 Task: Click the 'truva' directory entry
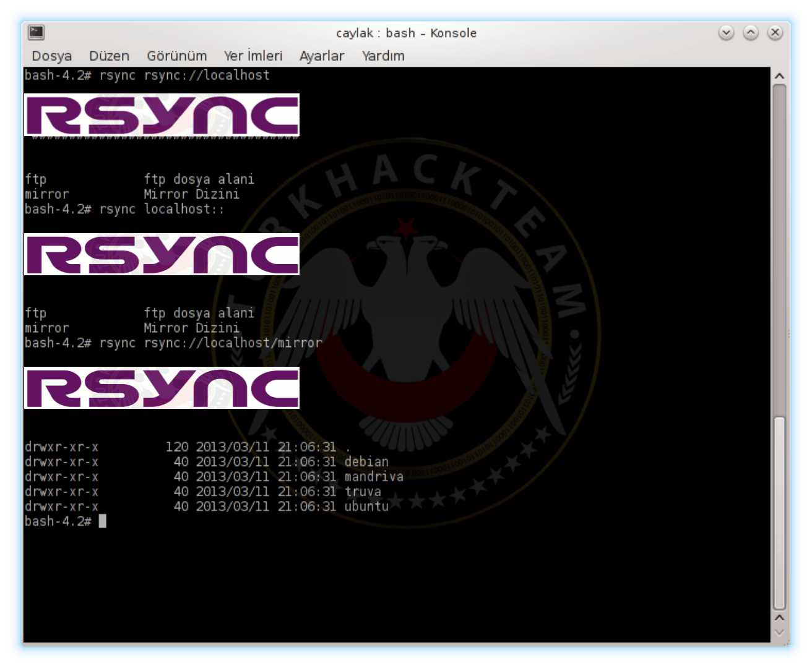(363, 491)
